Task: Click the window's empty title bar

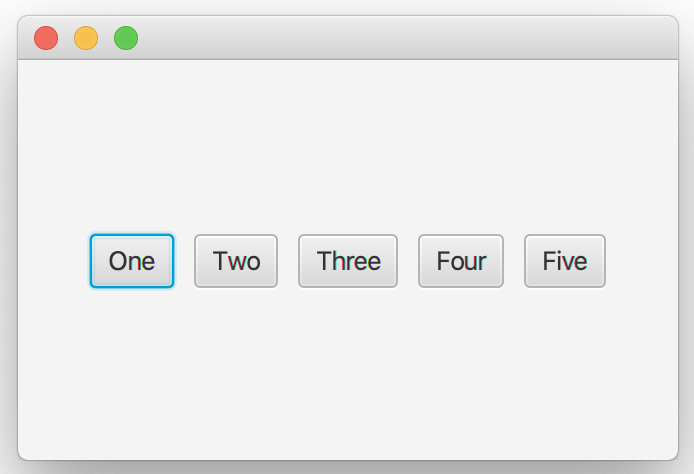Action: point(400,38)
